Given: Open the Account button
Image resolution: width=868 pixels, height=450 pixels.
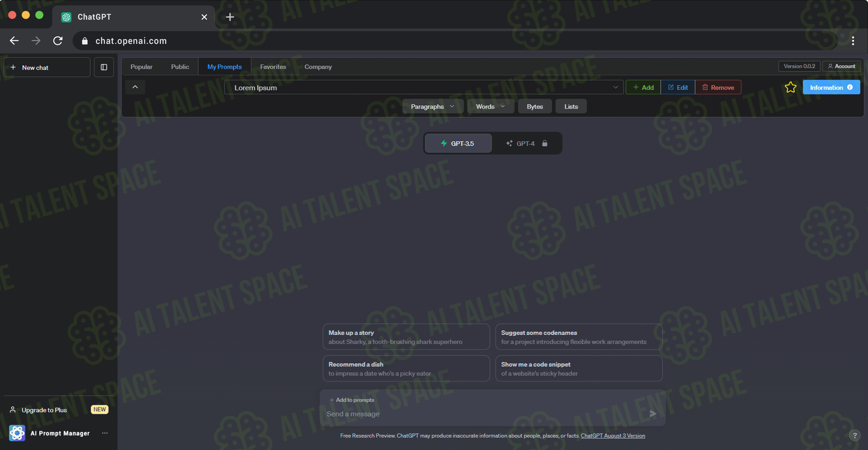Looking at the screenshot, I should coord(841,66).
